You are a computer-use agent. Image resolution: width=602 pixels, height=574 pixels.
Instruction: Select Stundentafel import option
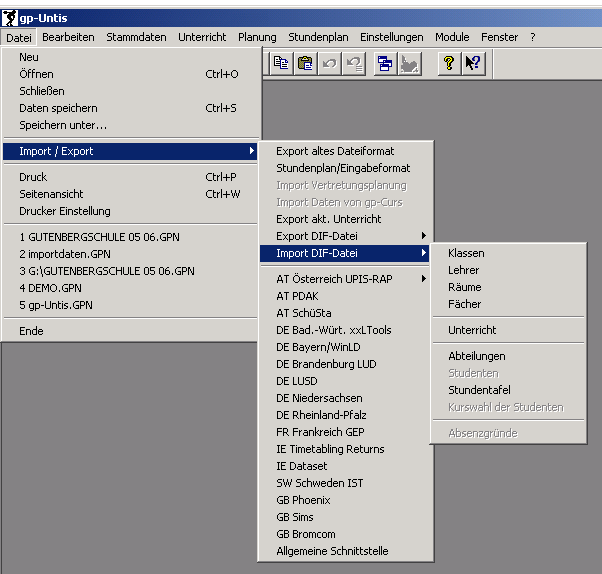point(479,390)
